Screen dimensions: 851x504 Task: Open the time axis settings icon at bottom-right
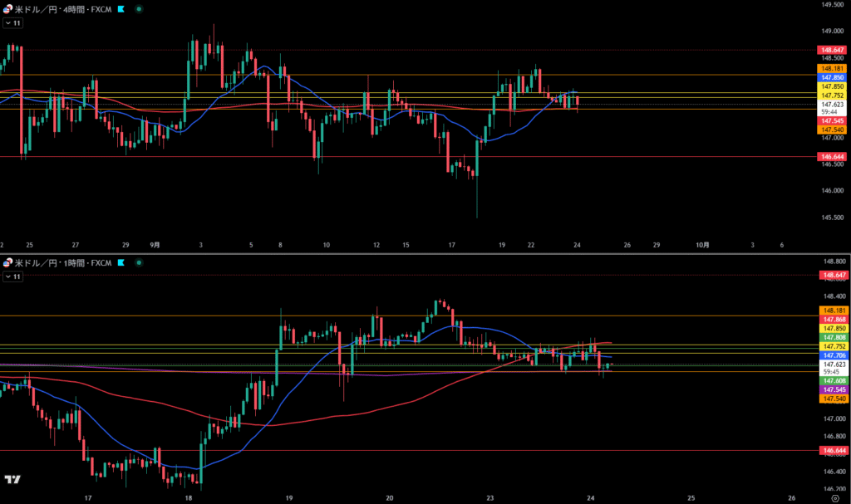pos(834,497)
